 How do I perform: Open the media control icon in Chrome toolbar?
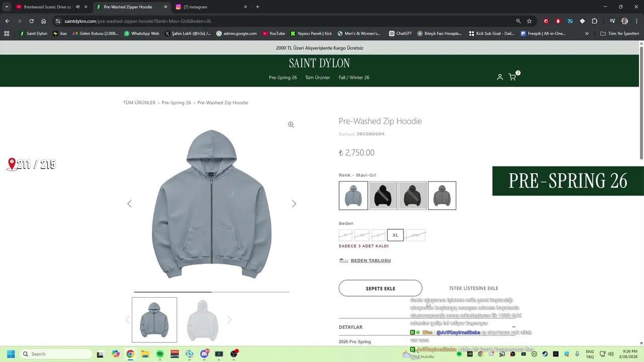click(612, 21)
